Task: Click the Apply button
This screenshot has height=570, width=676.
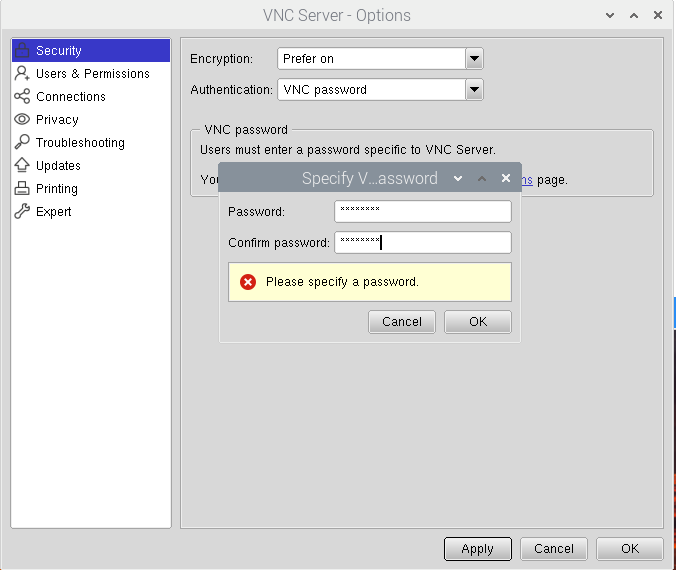Action: [477, 548]
